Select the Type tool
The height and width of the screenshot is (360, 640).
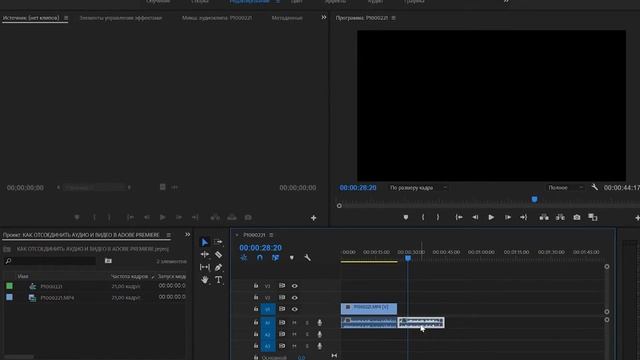pos(218,280)
